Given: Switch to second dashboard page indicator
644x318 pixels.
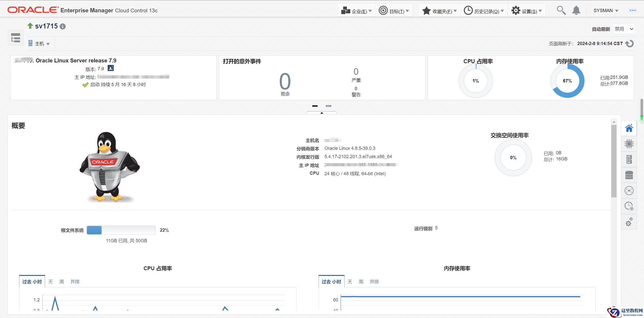Looking at the screenshot, I should click(328, 106).
